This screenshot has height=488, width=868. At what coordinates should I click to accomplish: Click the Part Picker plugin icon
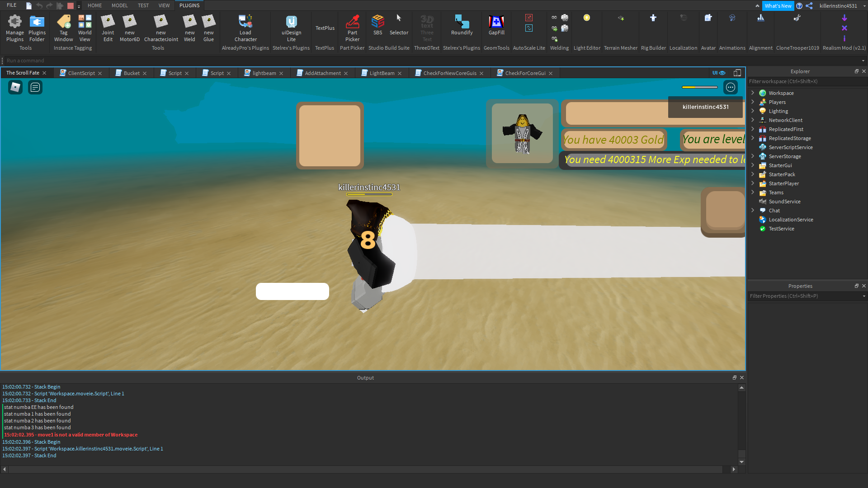click(352, 27)
